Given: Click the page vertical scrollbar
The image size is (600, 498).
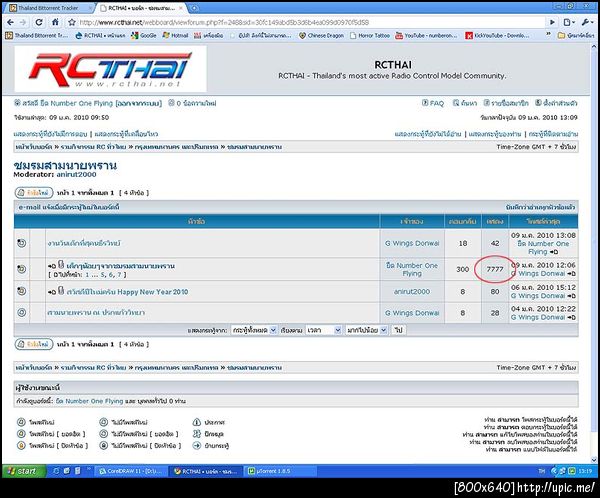Looking at the screenshot, I should click(x=593, y=253).
